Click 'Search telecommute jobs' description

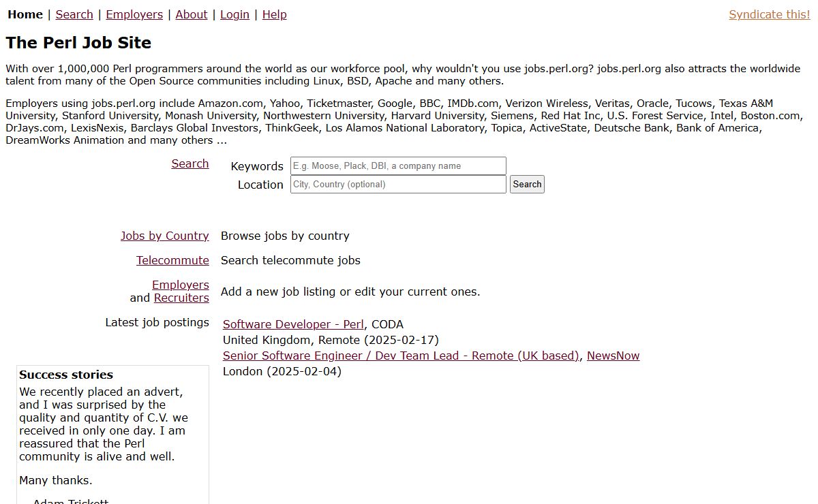(x=290, y=260)
